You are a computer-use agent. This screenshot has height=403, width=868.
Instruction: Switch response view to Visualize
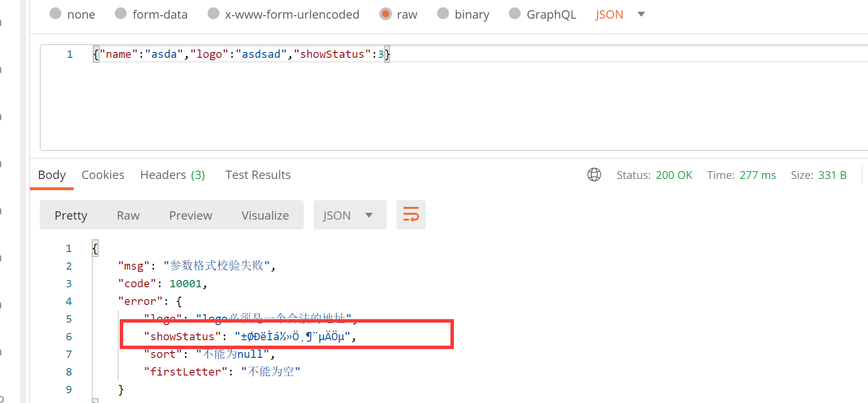(x=265, y=215)
